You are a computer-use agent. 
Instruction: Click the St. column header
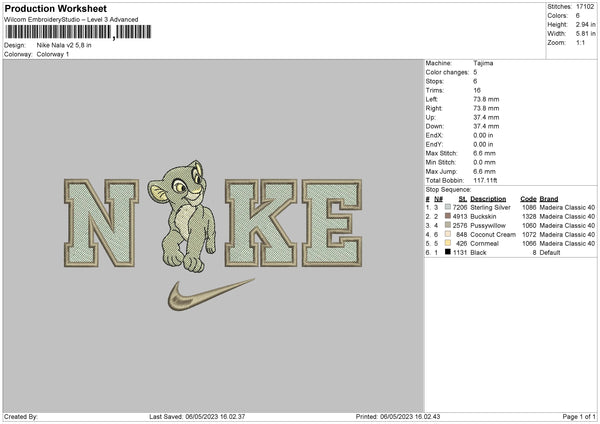[463, 199]
